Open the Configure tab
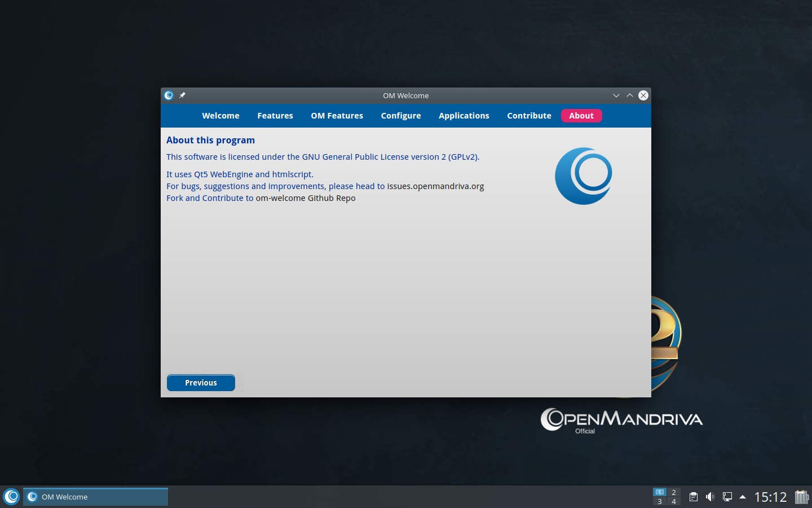This screenshot has width=812, height=508. (x=400, y=116)
